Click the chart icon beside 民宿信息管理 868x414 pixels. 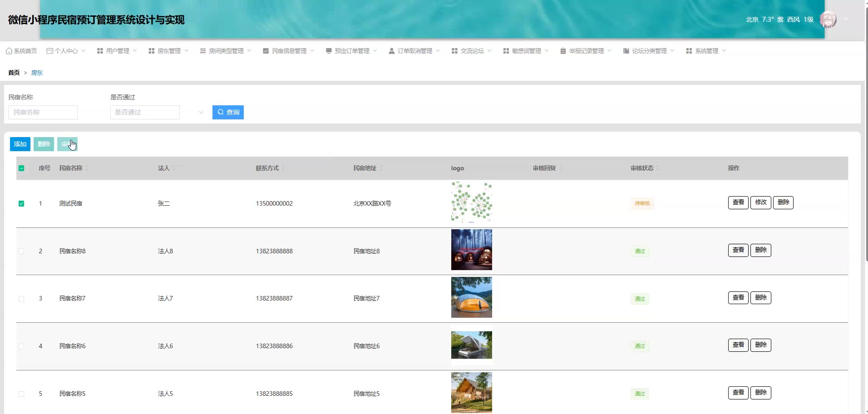pos(266,51)
